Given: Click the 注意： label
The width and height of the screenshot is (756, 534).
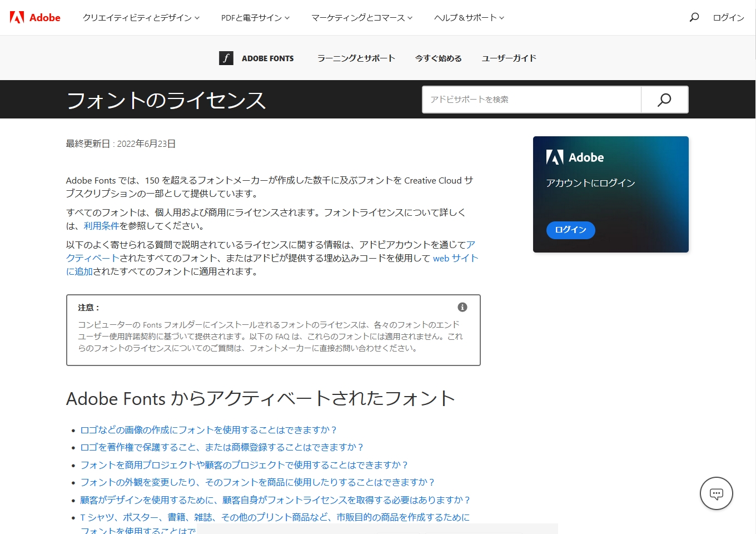Looking at the screenshot, I should click(x=88, y=308).
